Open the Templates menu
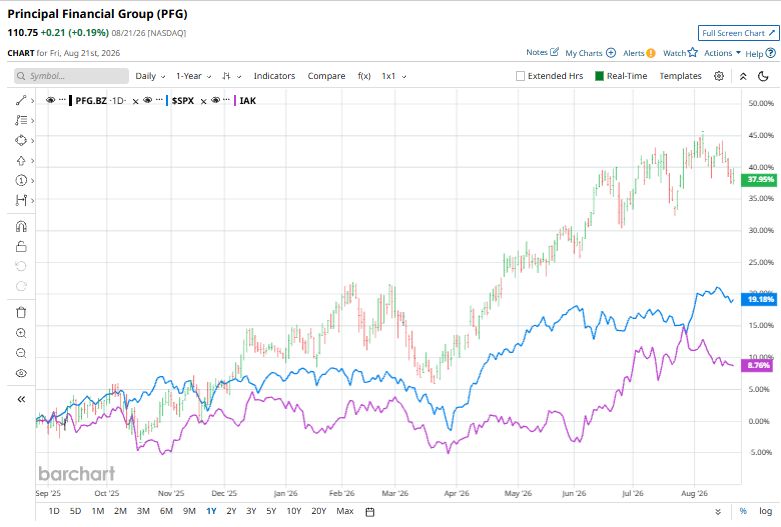Image resolution: width=781 pixels, height=527 pixels. click(x=680, y=76)
